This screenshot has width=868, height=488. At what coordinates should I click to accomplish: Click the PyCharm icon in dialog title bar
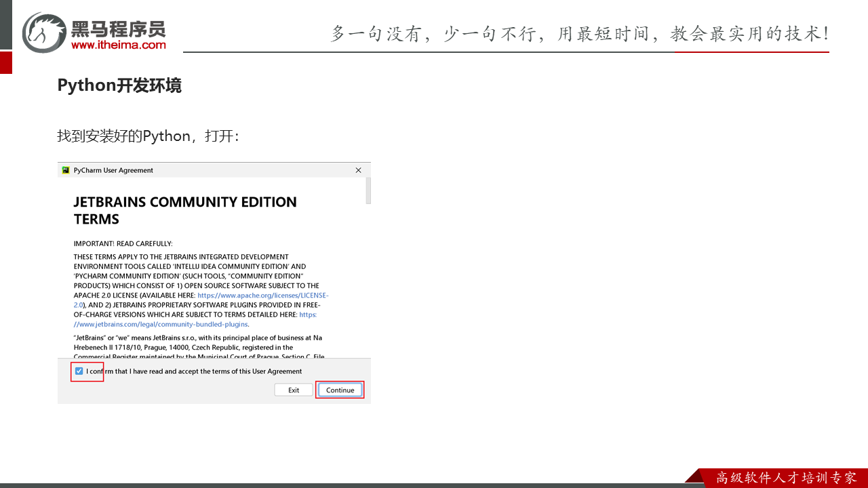66,170
